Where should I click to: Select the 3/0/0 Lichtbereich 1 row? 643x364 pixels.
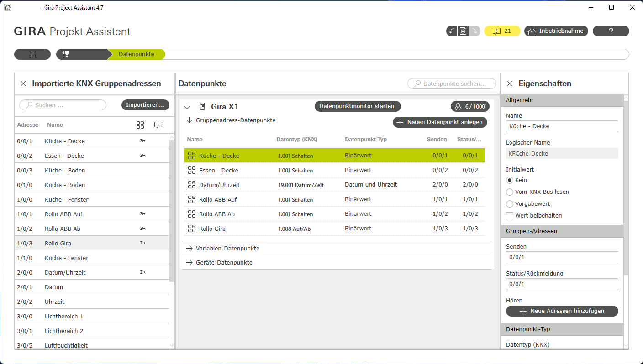click(x=92, y=316)
